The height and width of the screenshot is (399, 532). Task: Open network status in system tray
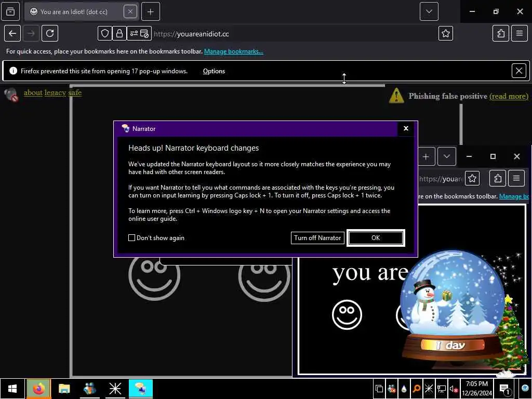[x=442, y=389]
